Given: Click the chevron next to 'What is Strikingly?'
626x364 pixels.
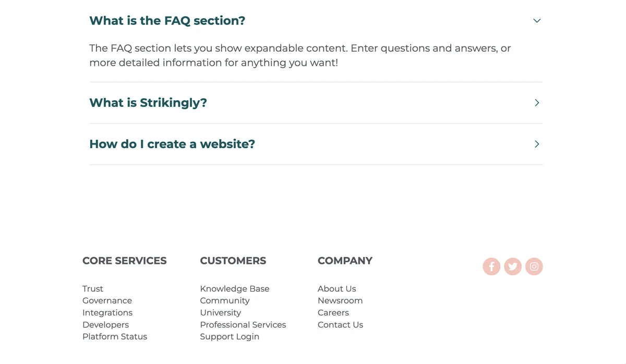Looking at the screenshot, I should [536, 103].
